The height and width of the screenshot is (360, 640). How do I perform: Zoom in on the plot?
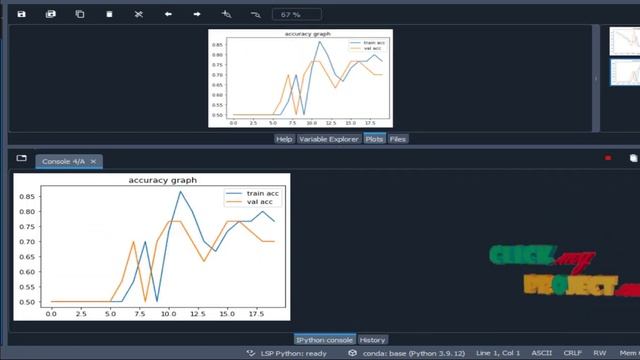pos(227,14)
